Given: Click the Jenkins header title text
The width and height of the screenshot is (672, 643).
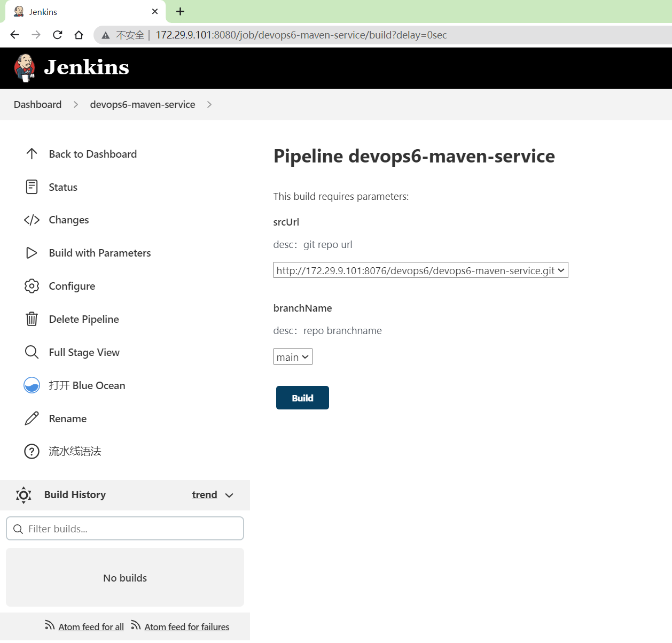Looking at the screenshot, I should pos(87,67).
